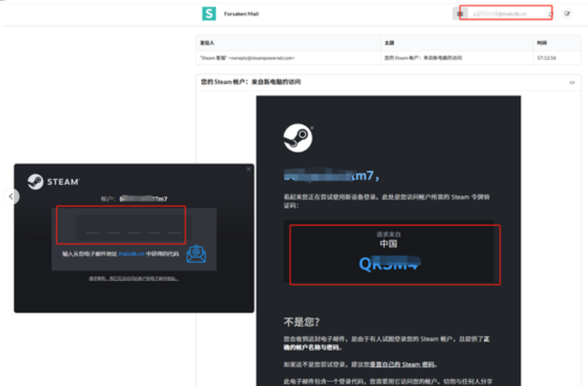Click the envelope icon beside the email address

point(459,14)
